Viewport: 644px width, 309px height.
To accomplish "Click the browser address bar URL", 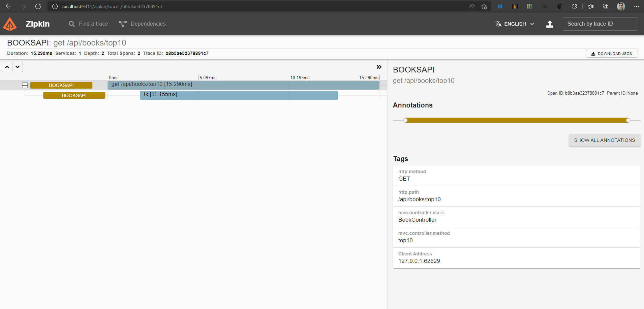I will tap(112, 6).
